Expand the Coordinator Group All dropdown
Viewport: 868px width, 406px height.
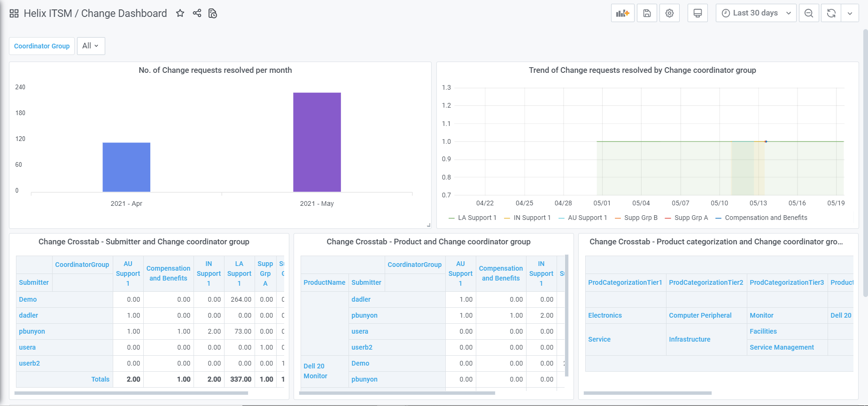pos(91,46)
